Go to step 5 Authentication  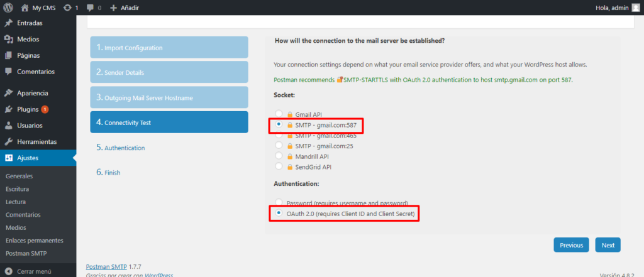tap(121, 148)
